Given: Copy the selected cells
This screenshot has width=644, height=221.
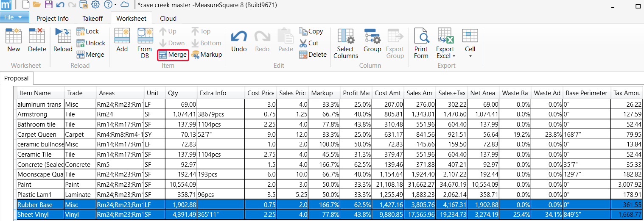Looking at the screenshot, I should click(311, 31).
